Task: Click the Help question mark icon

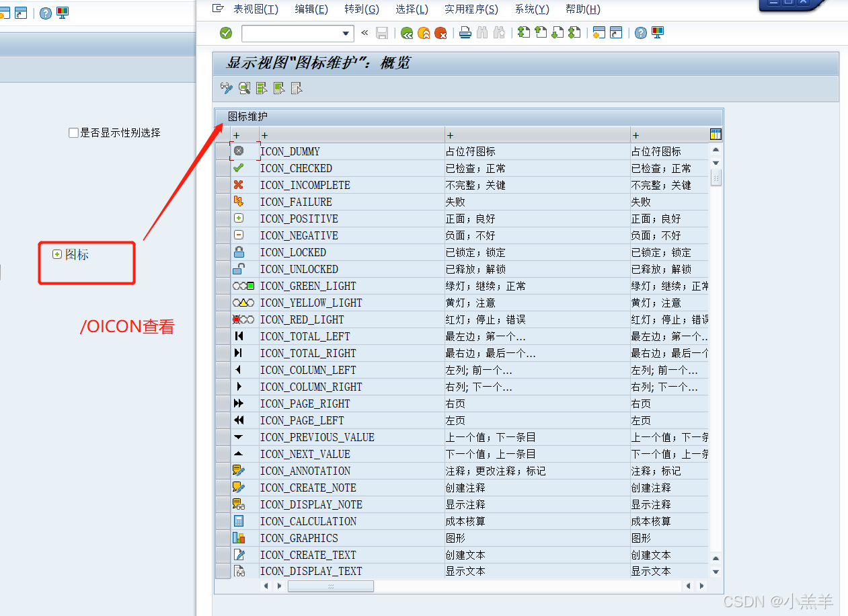Action: pyautogui.click(x=640, y=32)
